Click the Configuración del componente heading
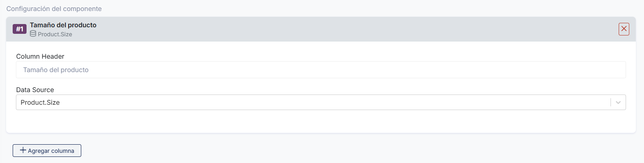The width and height of the screenshot is (644, 163). (54, 9)
